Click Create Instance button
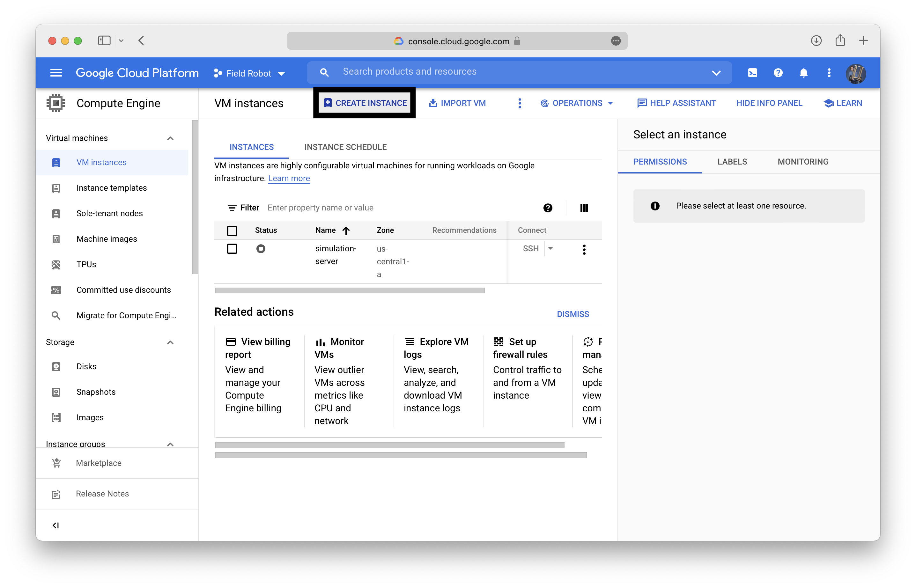Image resolution: width=916 pixels, height=588 pixels. [x=365, y=103]
